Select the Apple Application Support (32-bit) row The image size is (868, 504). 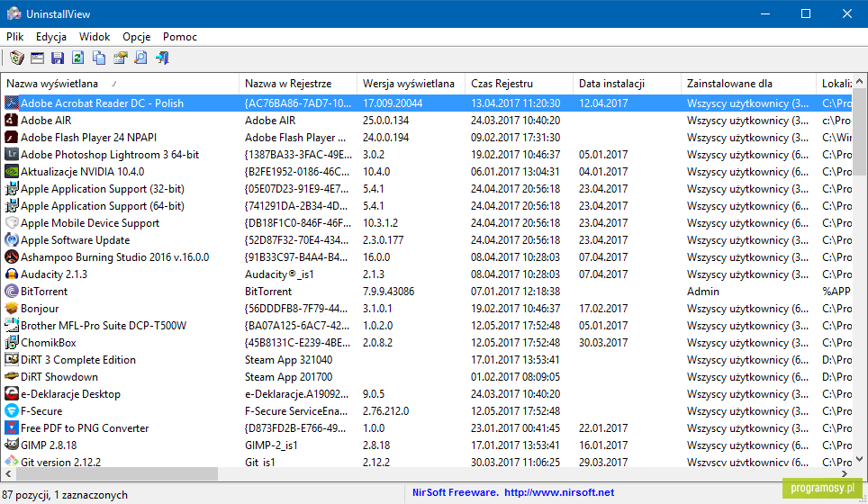(x=427, y=189)
